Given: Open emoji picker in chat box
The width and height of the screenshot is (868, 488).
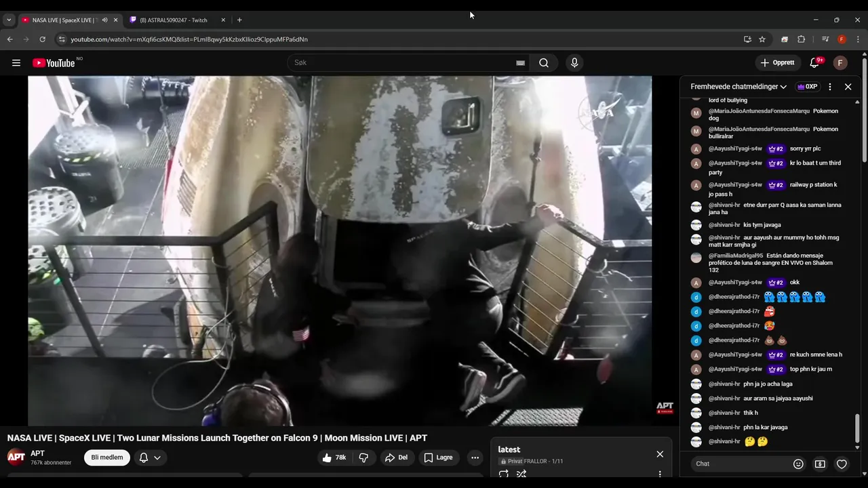Looking at the screenshot, I should tap(798, 464).
